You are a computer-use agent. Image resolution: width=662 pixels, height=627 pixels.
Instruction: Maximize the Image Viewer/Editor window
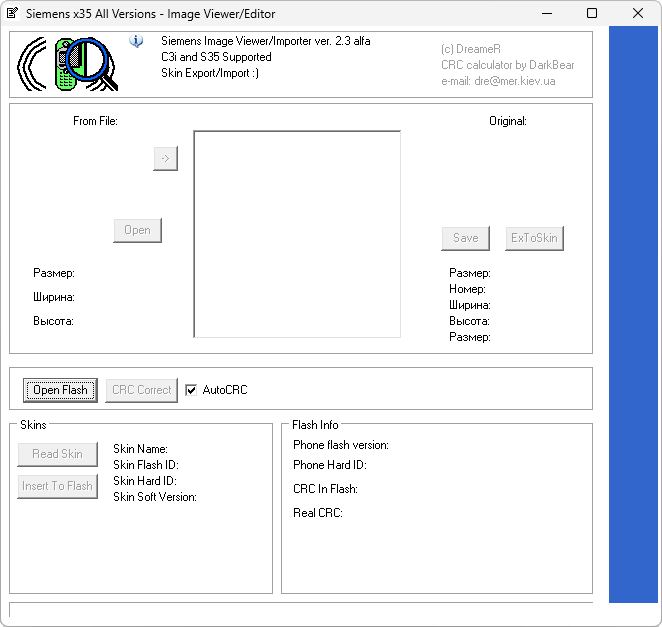coord(592,14)
